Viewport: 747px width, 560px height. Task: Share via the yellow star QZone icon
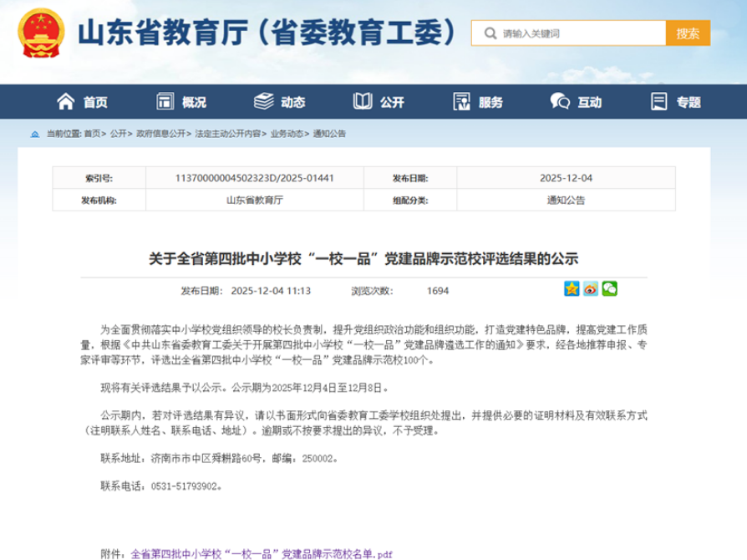[572, 289]
